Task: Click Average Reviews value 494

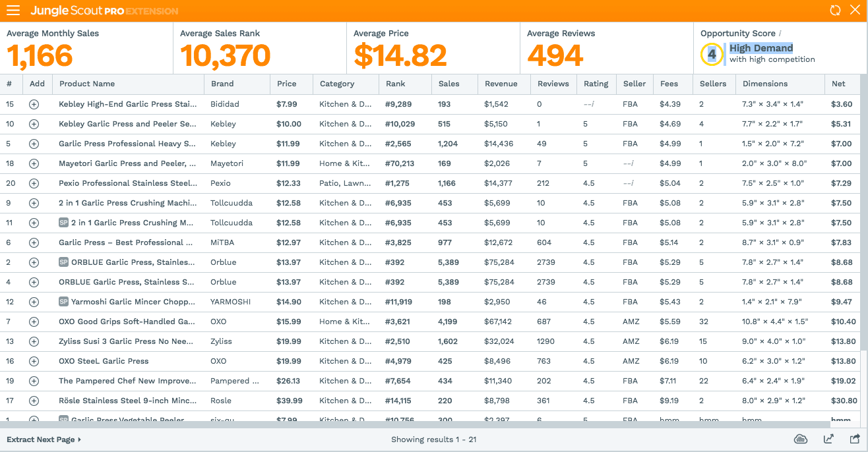Action: [x=555, y=56]
